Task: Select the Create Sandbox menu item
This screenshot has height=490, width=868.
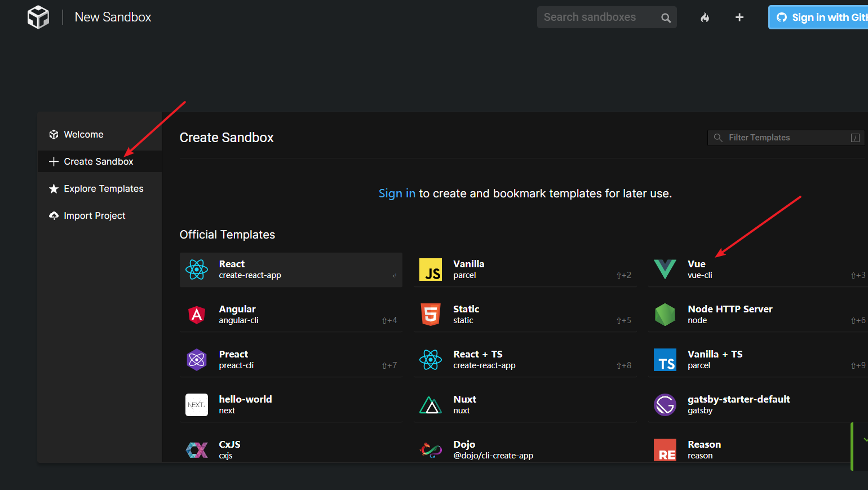Action: [x=98, y=162]
